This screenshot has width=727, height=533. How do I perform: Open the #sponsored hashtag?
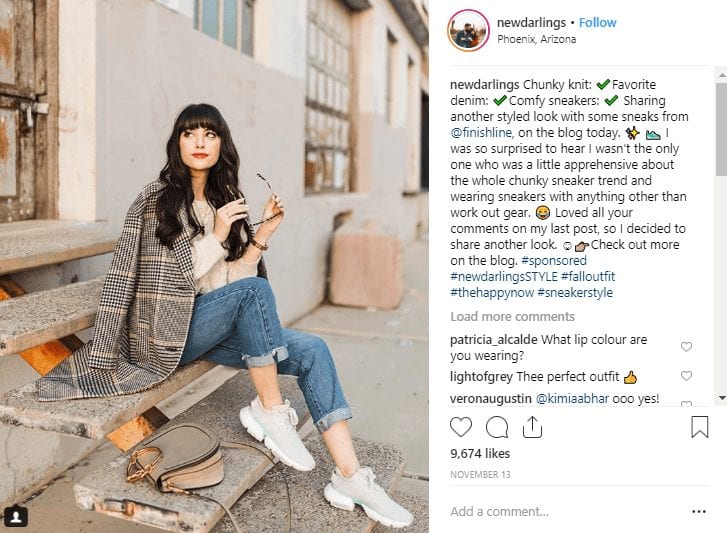[x=554, y=260]
